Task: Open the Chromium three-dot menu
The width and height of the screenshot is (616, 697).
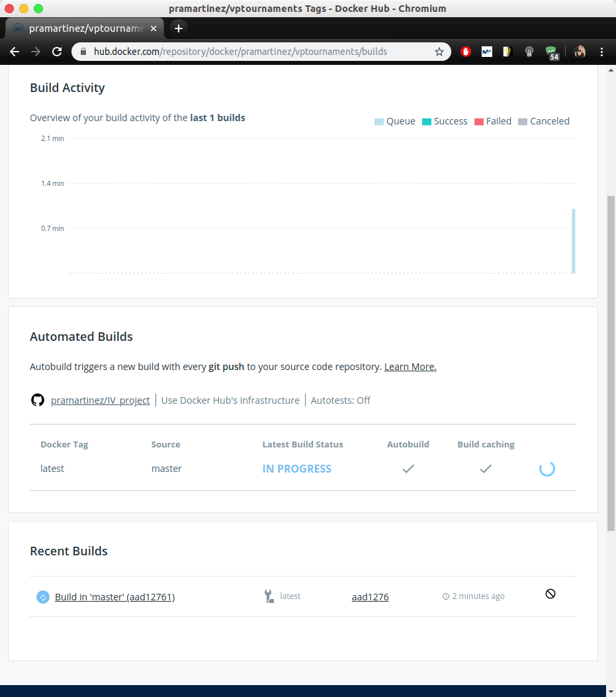Action: [x=601, y=51]
